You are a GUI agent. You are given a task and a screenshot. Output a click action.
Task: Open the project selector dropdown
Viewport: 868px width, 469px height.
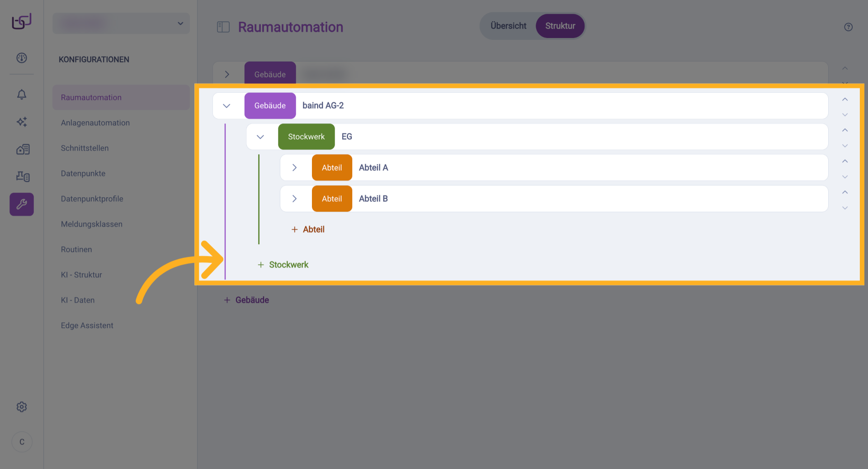click(x=121, y=24)
